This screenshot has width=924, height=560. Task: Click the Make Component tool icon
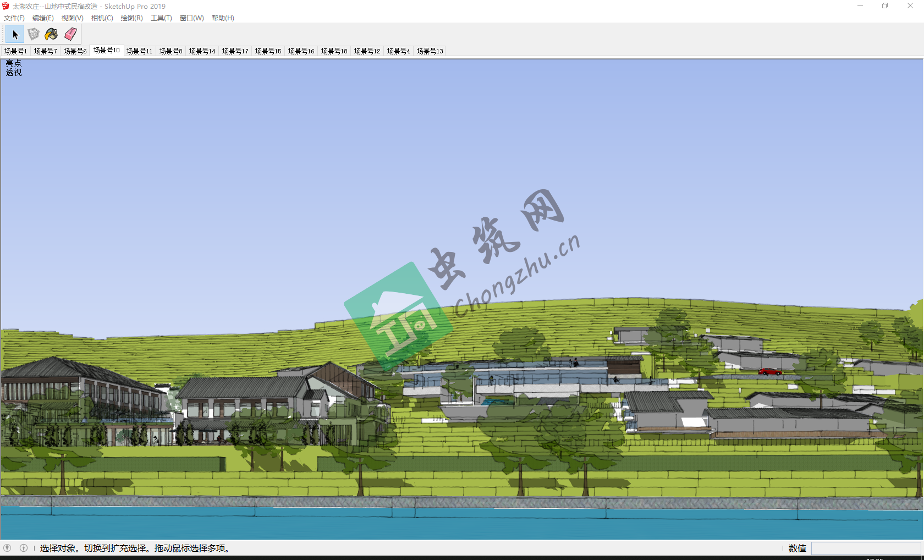[x=34, y=35]
